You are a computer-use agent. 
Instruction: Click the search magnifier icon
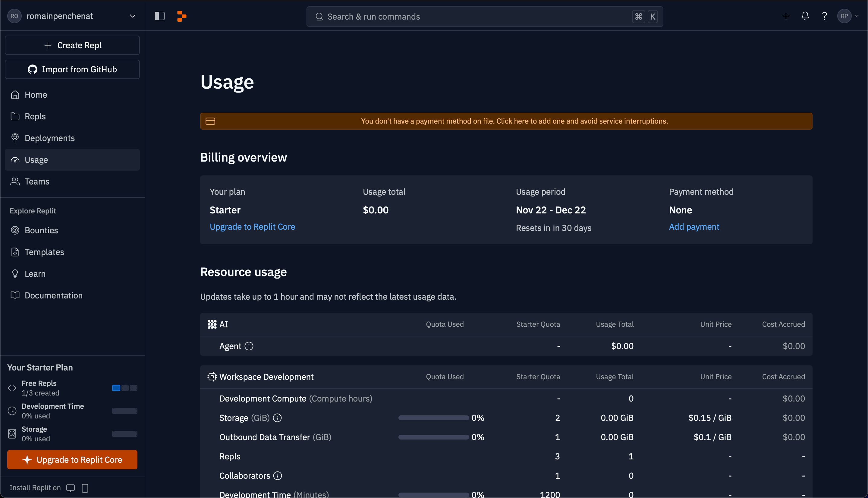[x=319, y=16]
